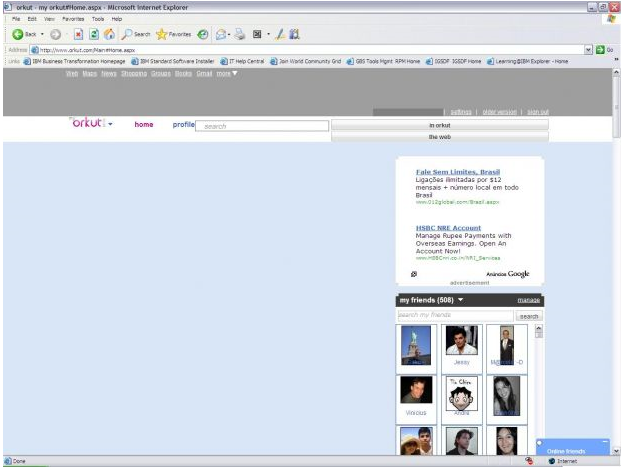This screenshot has height=468, width=628.
Task: Click the Forward arrow toolbar icon
Action: [x=56, y=34]
